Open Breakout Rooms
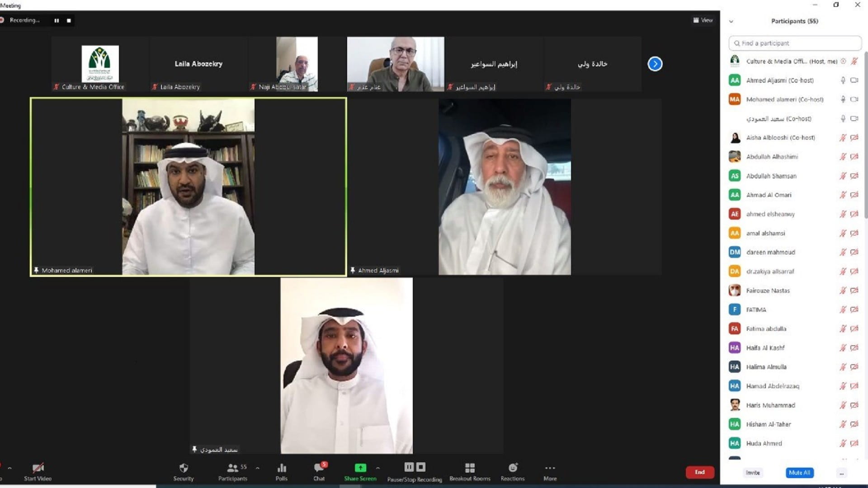868x488 pixels. pyautogui.click(x=470, y=471)
